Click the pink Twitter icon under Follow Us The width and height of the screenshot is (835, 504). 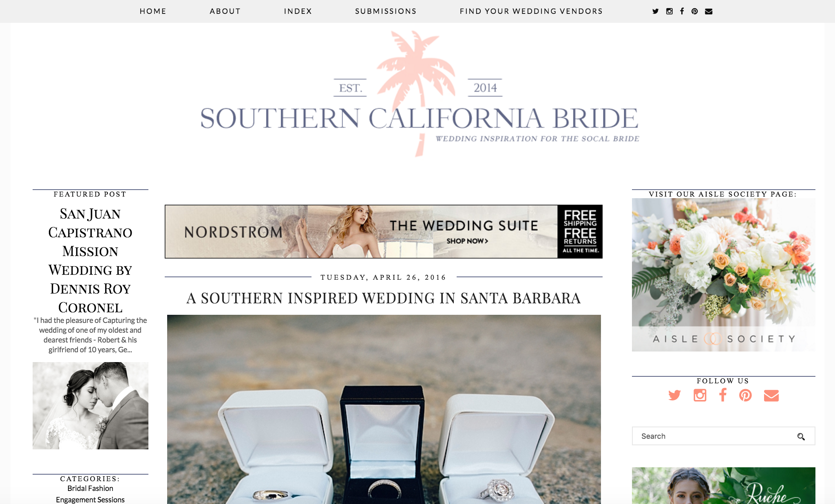click(x=674, y=395)
